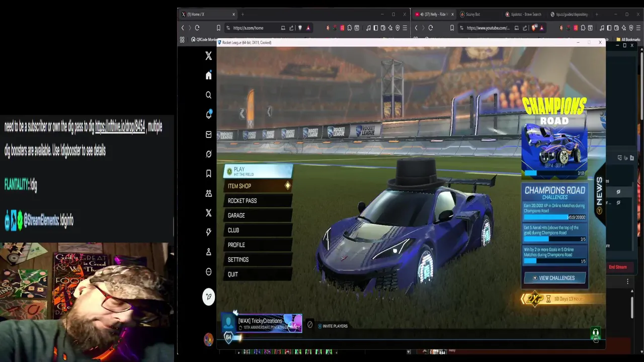644x362 pixels.
Task: Open SETTINGS in Rocket League menu
Action: click(258, 259)
